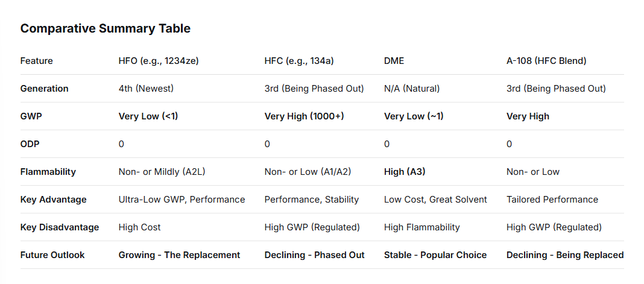The image size is (644, 284).
Task: Select the DME column header
Action: (x=394, y=61)
